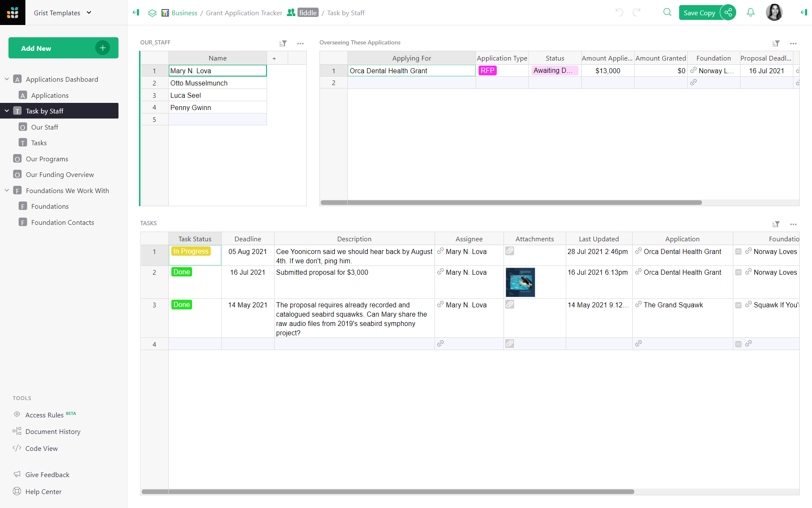Click your profile avatar
The height and width of the screenshot is (508, 812).
(x=774, y=12)
